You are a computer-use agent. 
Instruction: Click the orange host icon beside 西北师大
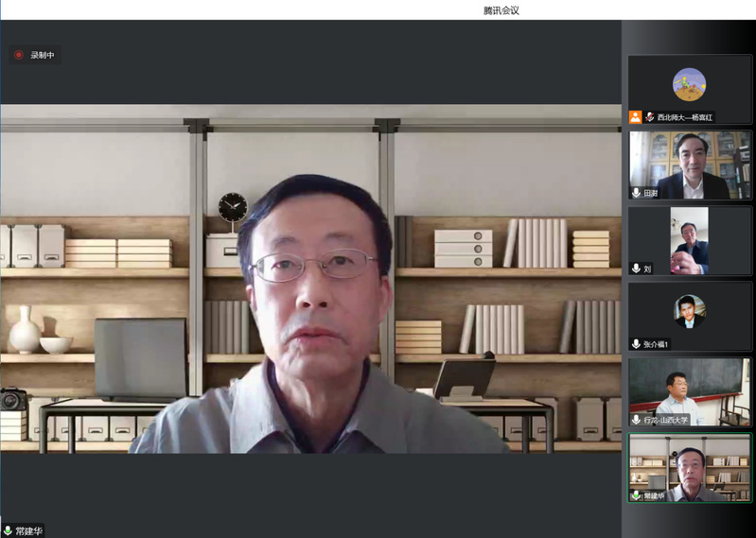(636, 117)
